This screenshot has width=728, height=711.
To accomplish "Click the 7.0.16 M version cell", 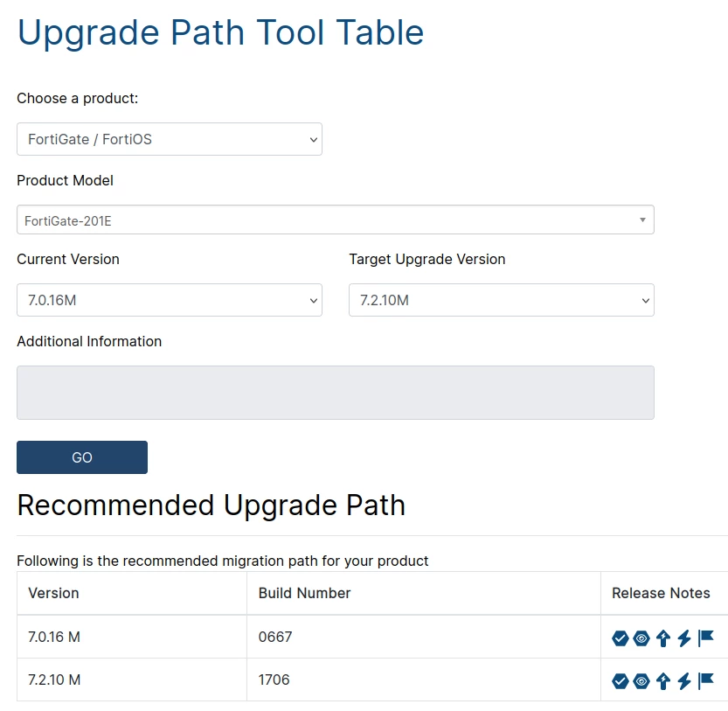I will 132,637.
